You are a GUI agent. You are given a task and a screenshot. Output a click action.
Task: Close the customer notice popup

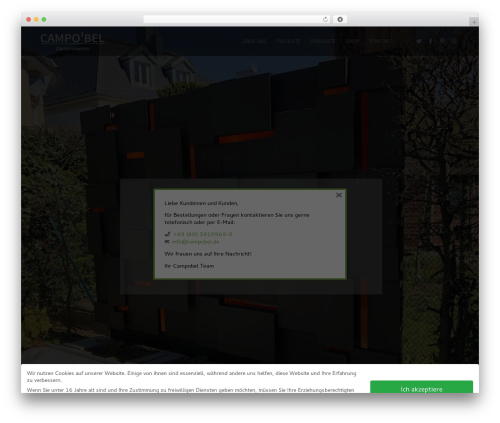coord(339,195)
